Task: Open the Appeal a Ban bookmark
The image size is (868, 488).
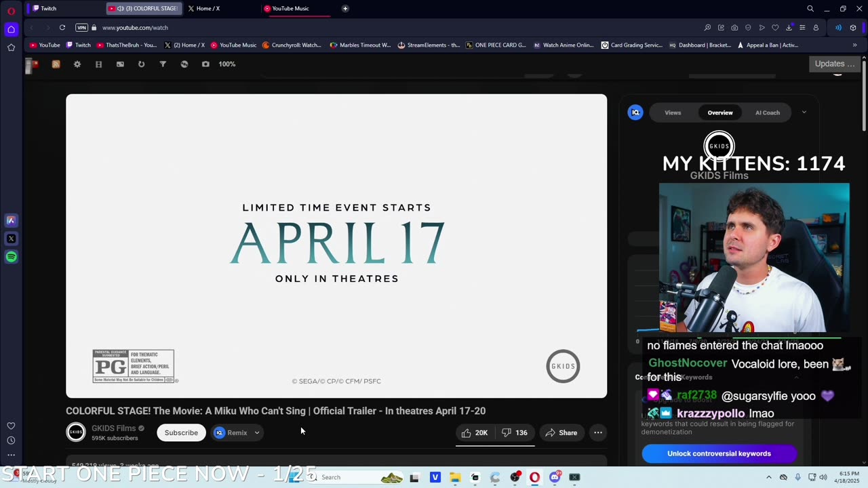Action: pos(768,45)
